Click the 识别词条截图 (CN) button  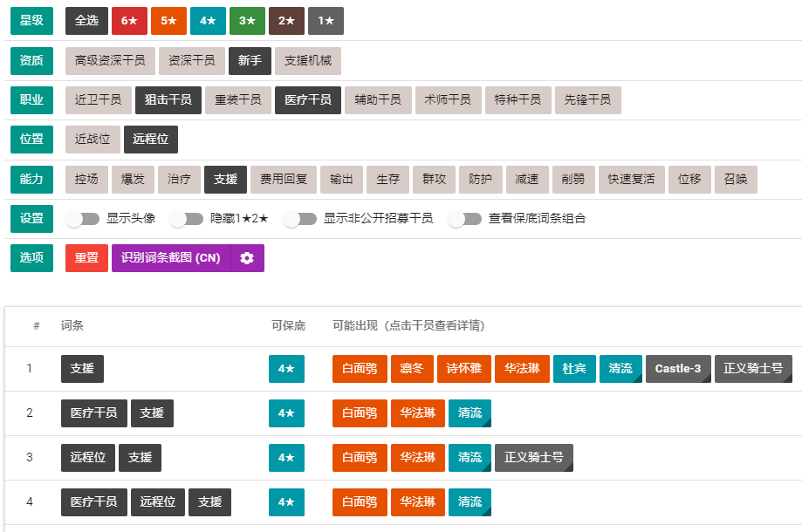(171, 258)
